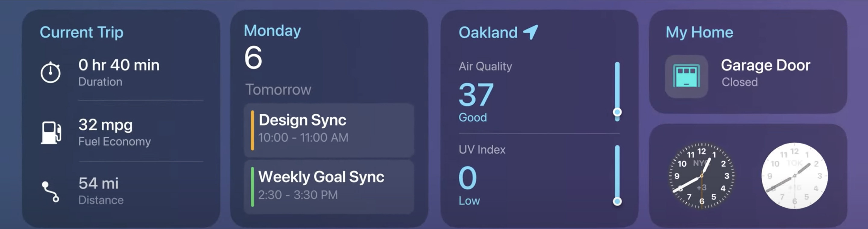Click the Garage Door Closed status label
The width and height of the screenshot is (868, 229).
point(739,82)
